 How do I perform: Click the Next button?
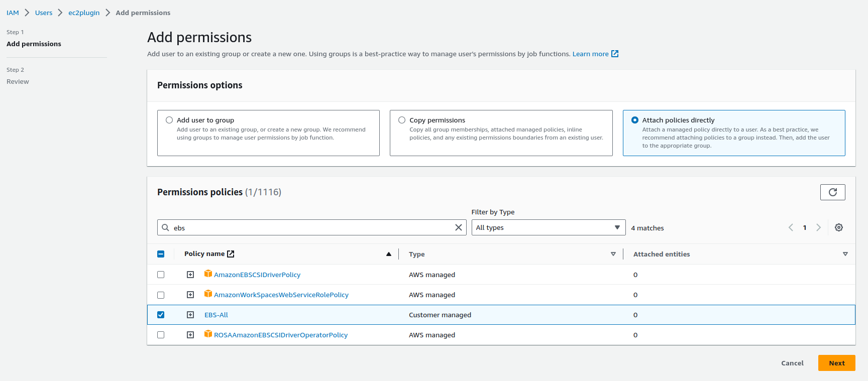837,363
